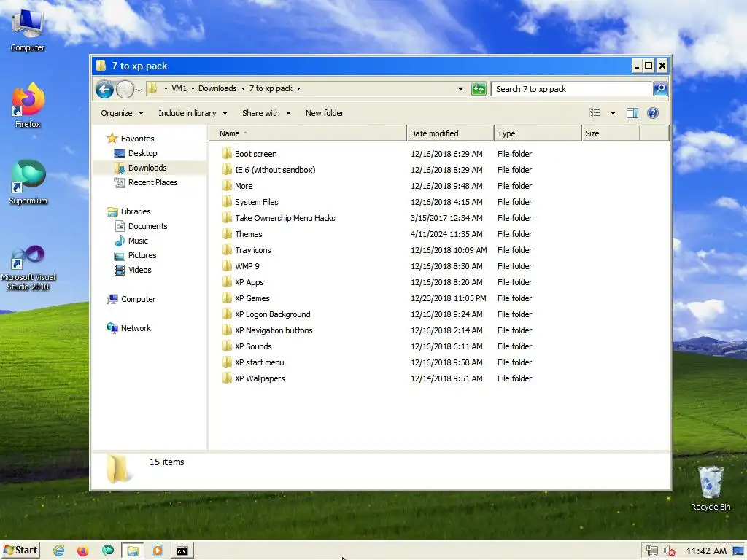The height and width of the screenshot is (560, 747).
Task: Select Libraries in the navigation pane
Action: click(x=135, y=211)
